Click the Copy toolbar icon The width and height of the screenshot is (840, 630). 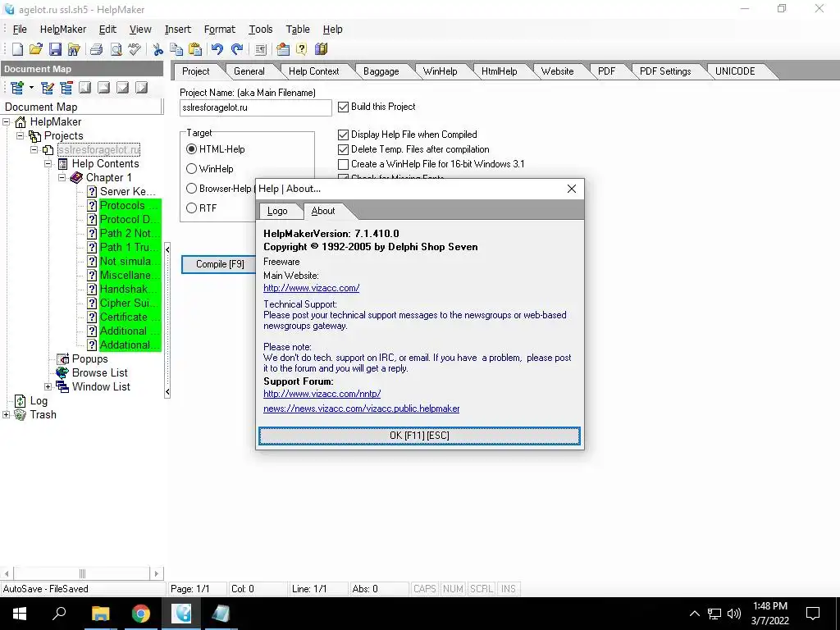click(176, 49)
